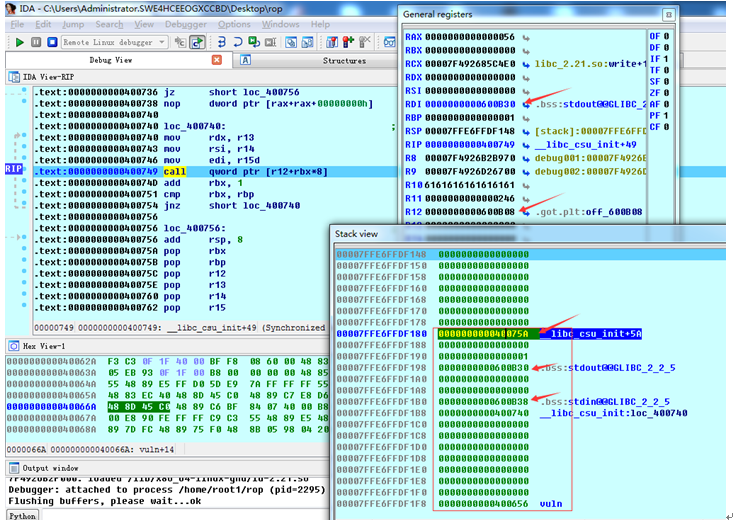
Task: Click the jump arrow beside the R12 register
Action: [x=525, y=211]
